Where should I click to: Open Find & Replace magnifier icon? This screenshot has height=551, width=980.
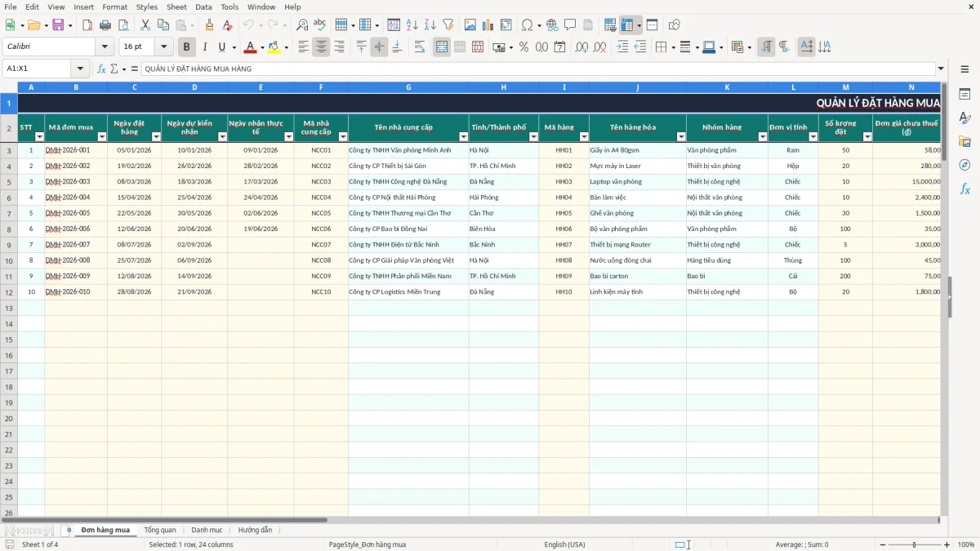tap(302, 25)
